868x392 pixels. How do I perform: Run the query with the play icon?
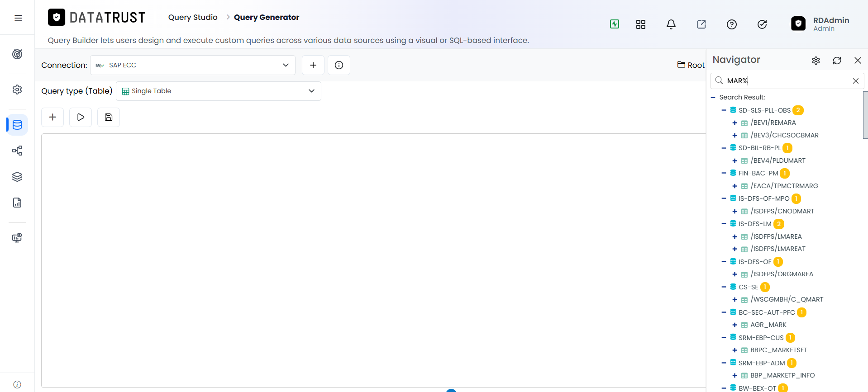pyautogui.click(x=81, y=117)
